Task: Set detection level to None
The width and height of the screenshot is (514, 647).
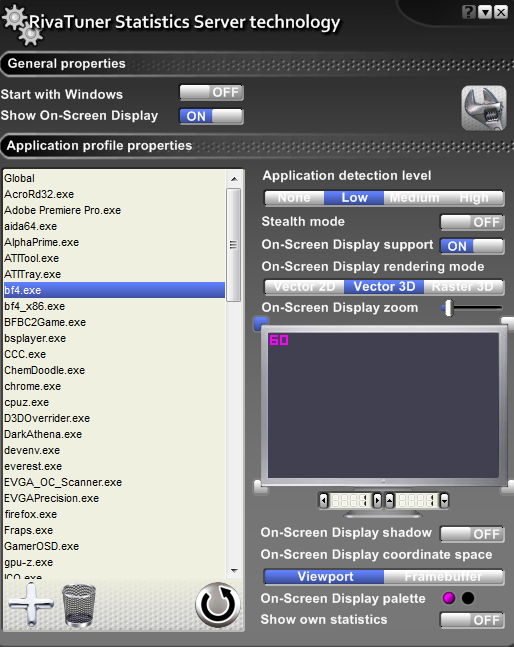Action: click(x=294, y=198)
